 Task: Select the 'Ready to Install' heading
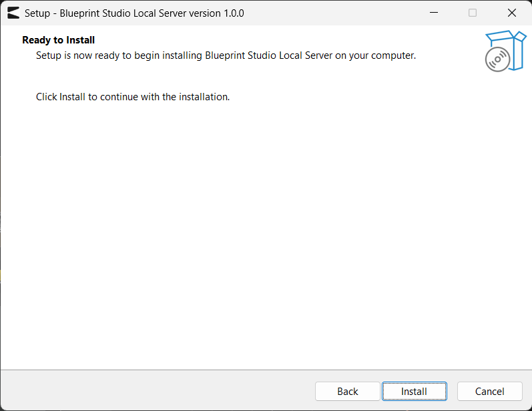click(x=58, y=40)
